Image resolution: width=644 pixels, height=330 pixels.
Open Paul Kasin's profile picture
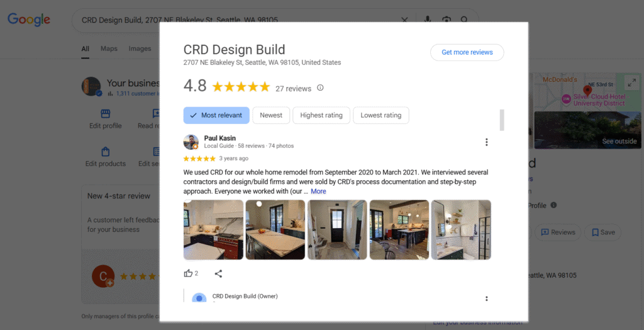point(191,142)
